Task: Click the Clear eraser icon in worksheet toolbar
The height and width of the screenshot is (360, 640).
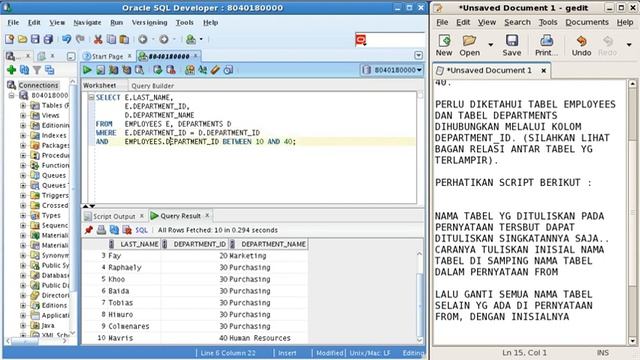Action: coord(216,70)
